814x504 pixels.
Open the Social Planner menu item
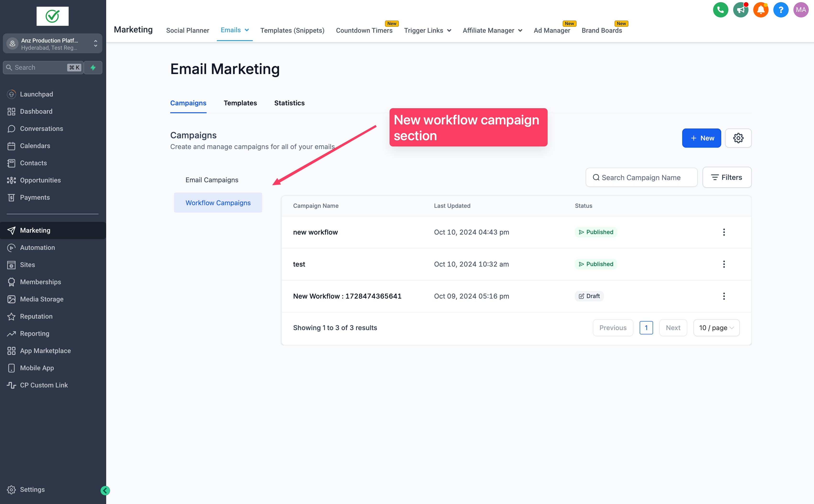187,30
